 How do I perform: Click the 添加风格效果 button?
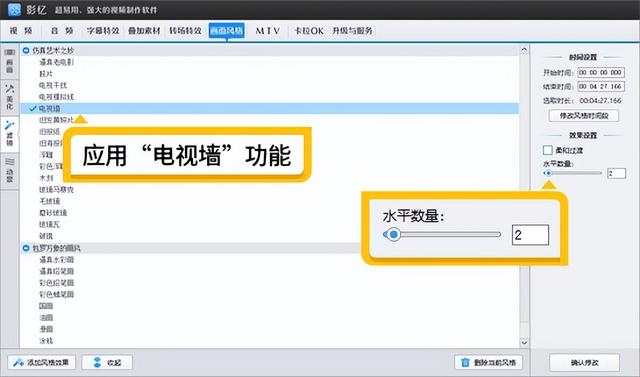pyautogui.click(x=41, y=362)
